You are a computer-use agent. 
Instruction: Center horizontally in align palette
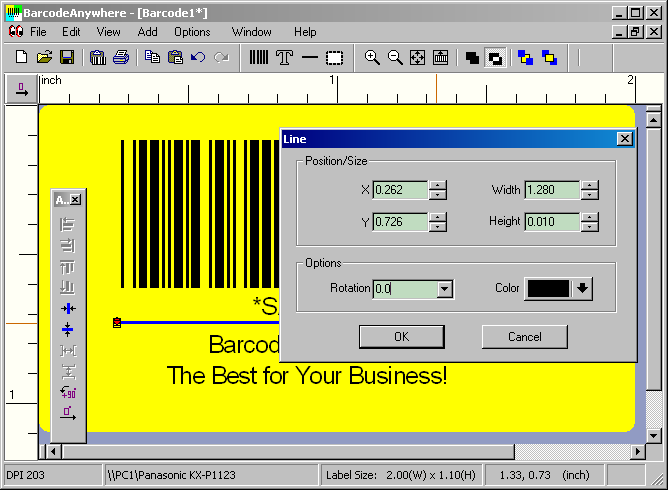(68, 308)
